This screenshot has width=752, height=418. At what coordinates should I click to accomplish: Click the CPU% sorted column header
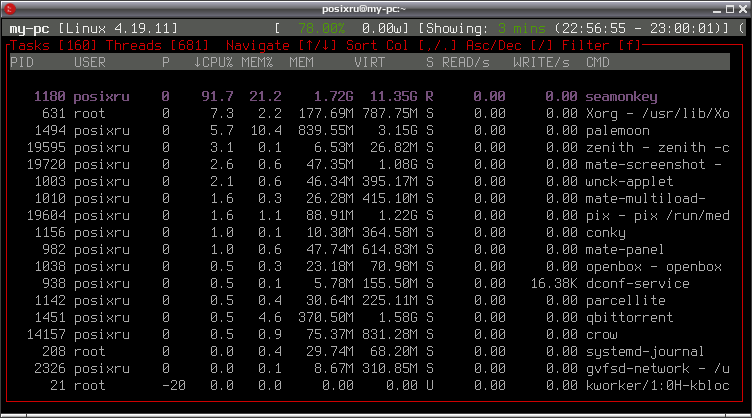tap(213, 62)
